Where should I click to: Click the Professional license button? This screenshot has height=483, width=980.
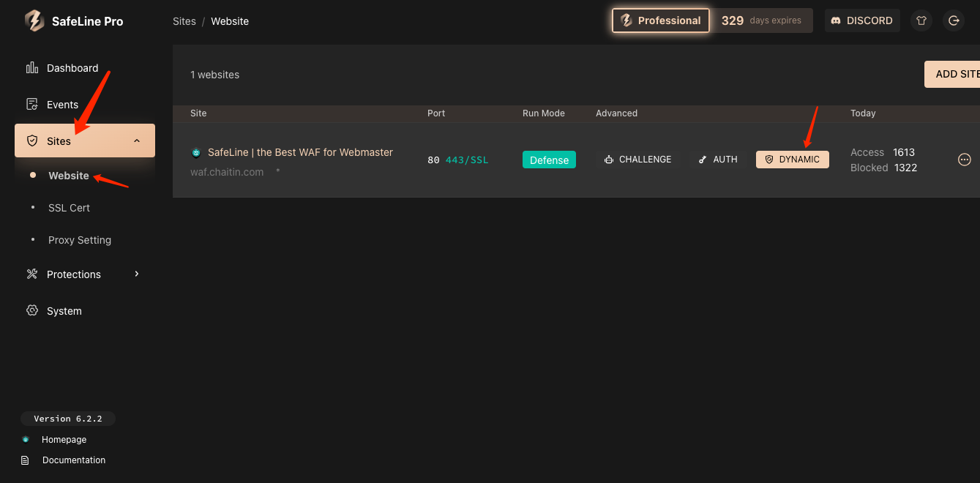[661, 20]
